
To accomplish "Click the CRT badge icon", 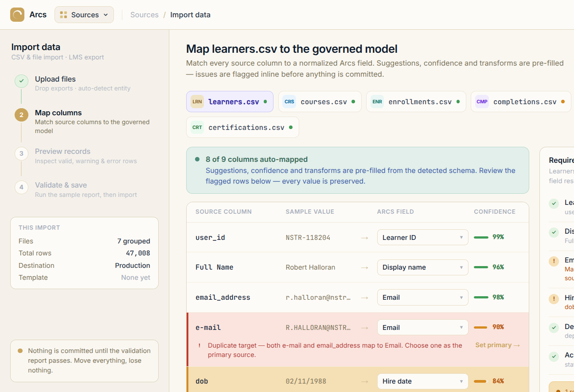I will coord(197,127).
